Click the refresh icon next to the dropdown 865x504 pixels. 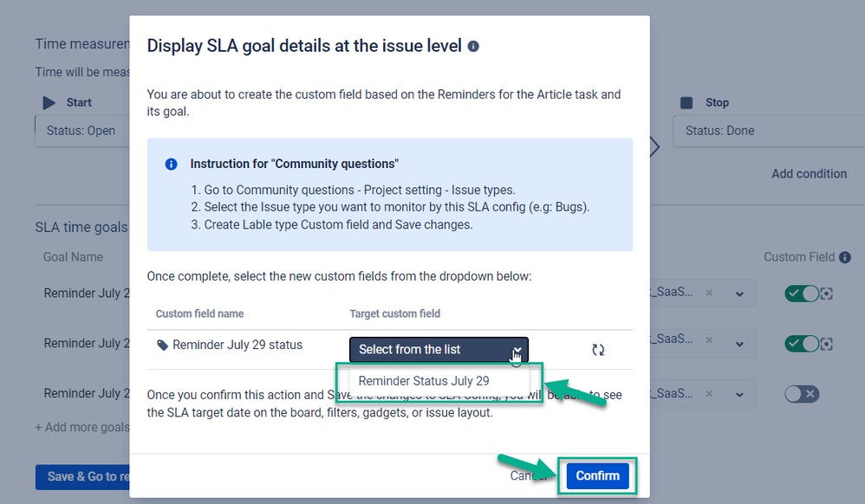click(598, 350)
